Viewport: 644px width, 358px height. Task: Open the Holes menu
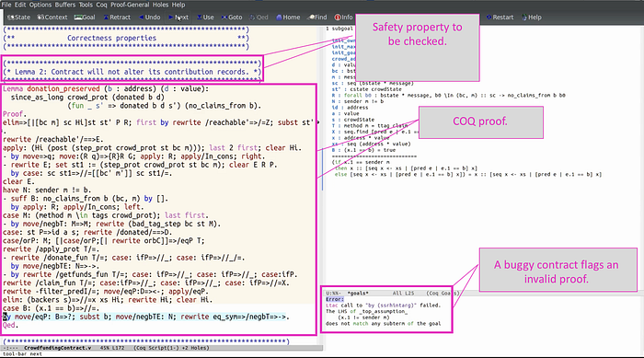(160, 5)
